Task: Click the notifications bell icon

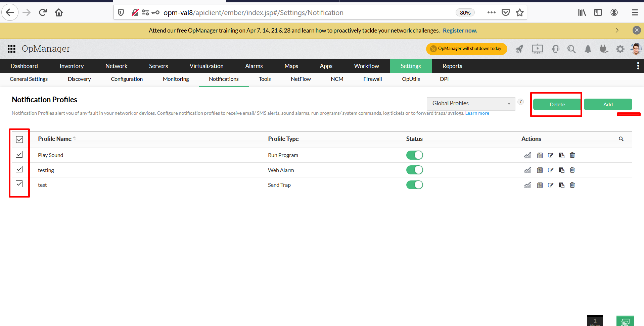Action: click(588, 49)
